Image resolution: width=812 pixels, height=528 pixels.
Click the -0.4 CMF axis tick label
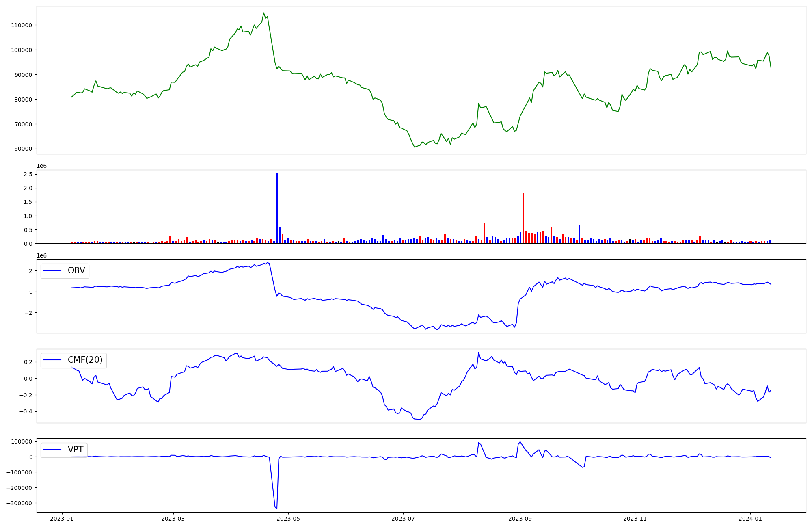point(26,411)
